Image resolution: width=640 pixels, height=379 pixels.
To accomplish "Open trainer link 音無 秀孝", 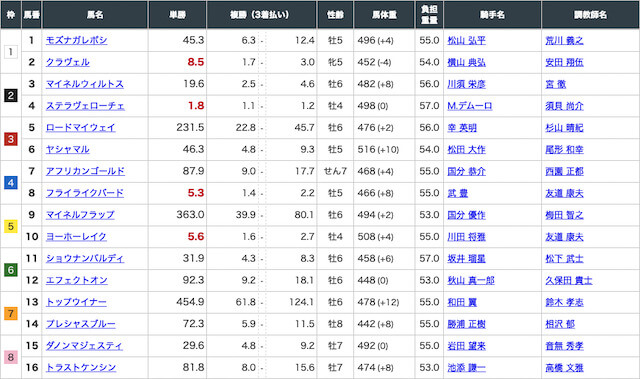I will point(564,346).
